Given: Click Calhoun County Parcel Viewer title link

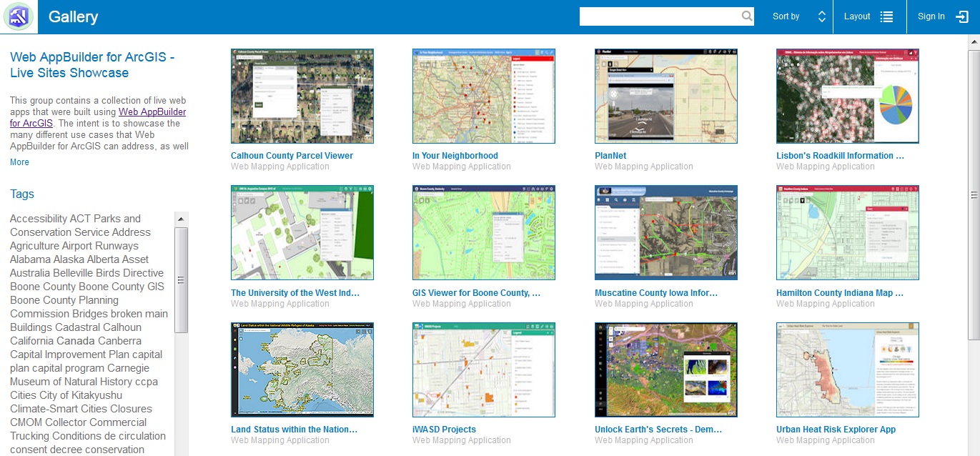Looking at the screenshot, I should (292, 155).
